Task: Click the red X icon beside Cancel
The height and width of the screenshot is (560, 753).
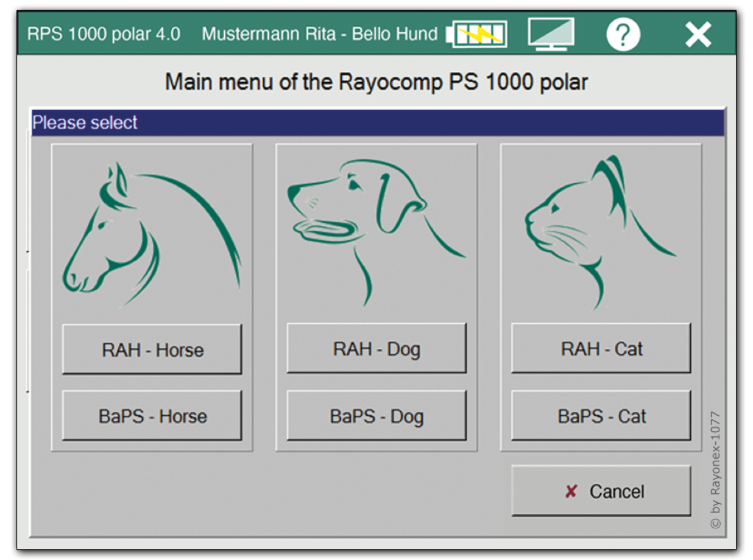Action: 571,491
